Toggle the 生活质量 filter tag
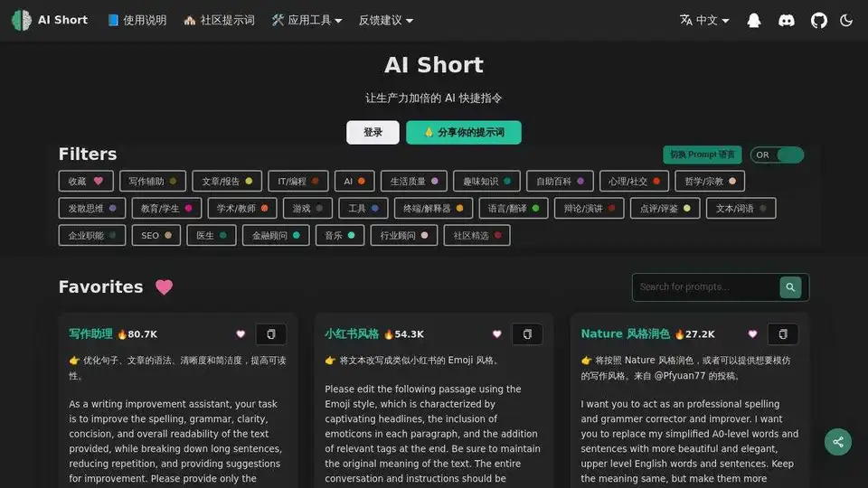 (x=413, y=181)
